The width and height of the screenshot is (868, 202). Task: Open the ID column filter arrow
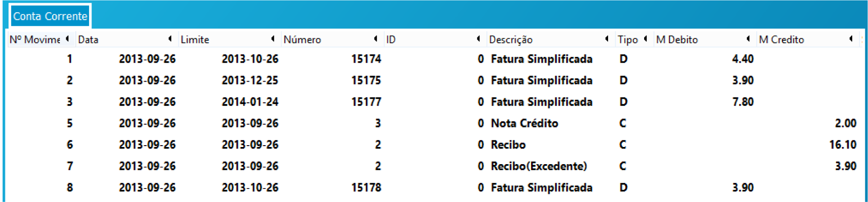point(478,39)
